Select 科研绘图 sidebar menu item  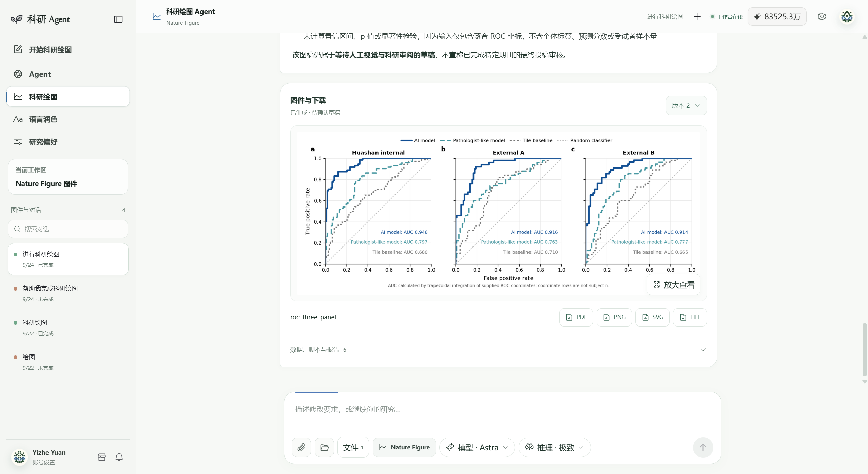[68, 97]
